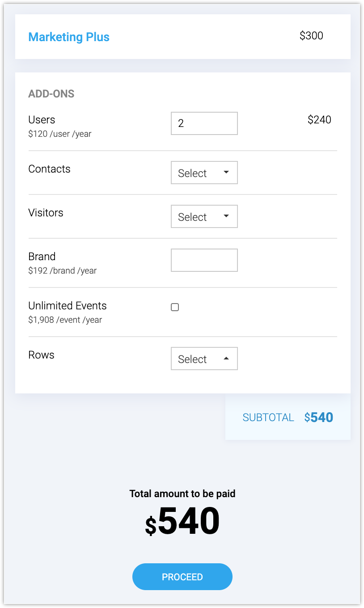
Task: Open the Marketing Plus plan link
Action: (x=69, y=37)
